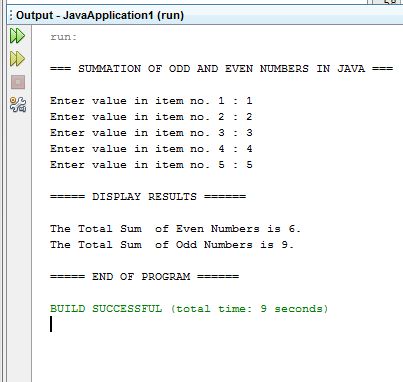Select the Output - JavaApplication1 (run) tab
Screen dimensions: 403x382
click(100, 15)
